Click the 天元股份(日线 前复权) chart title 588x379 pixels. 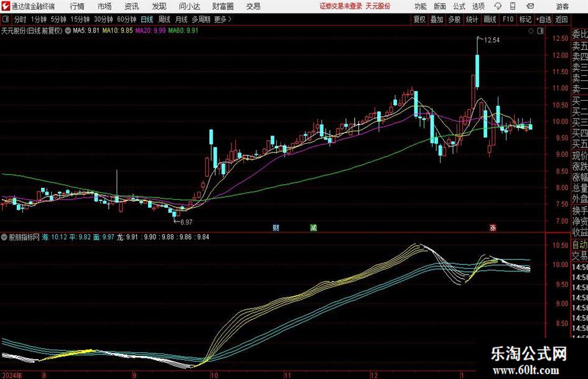[x=32, y=30]
